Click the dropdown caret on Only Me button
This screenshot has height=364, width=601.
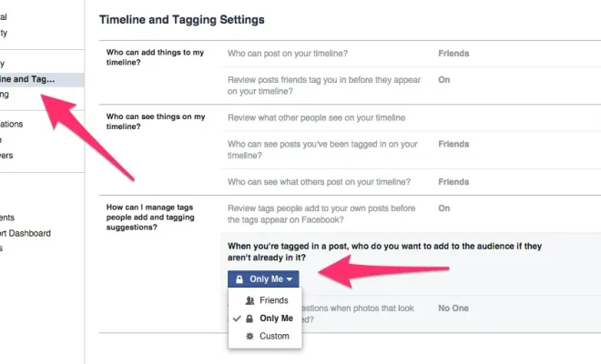pyautogui.click(x=290, y=279)
